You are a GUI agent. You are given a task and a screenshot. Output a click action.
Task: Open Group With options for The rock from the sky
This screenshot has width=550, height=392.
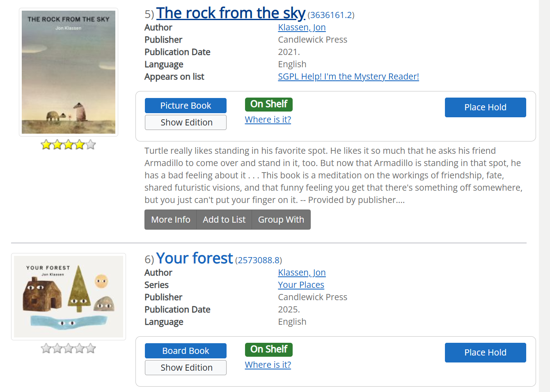[x=281, y=219]
